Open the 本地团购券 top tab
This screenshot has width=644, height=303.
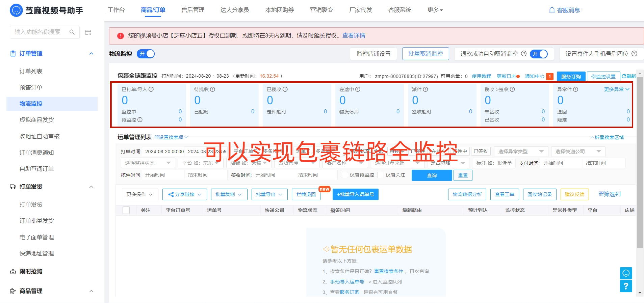coord(280,10)
